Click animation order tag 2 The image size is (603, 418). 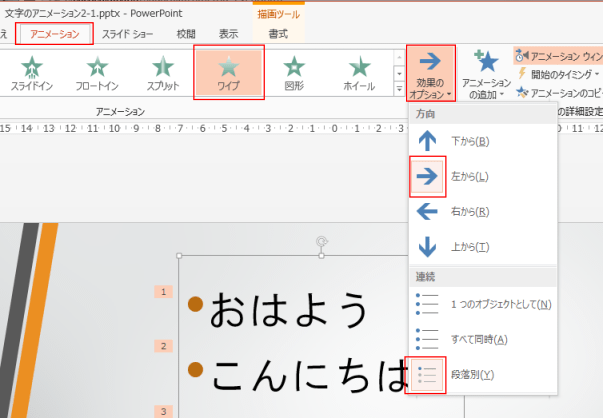click(163, 346)
